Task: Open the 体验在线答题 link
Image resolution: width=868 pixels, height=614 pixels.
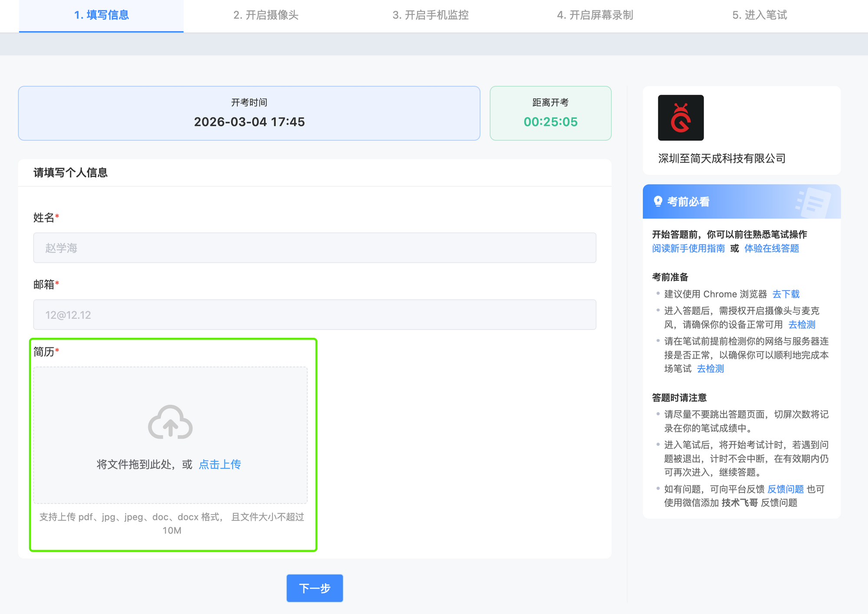Action: click(772, 248)
